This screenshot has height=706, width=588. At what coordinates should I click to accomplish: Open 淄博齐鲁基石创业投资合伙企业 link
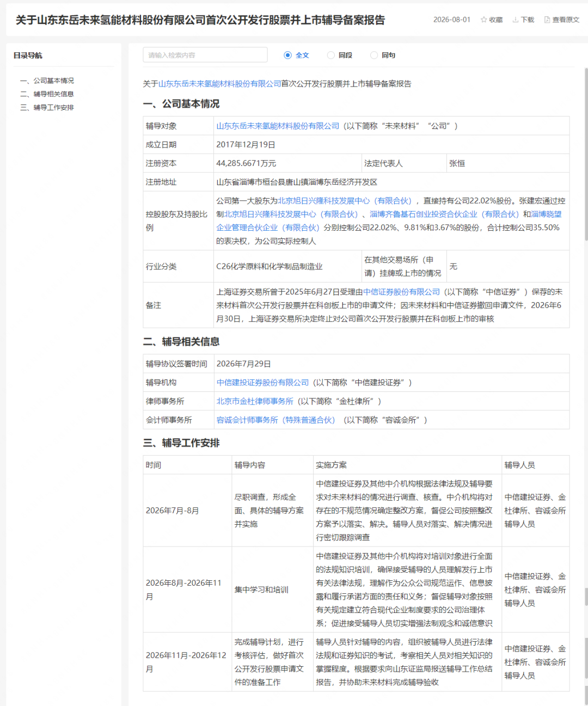point(444,214)
